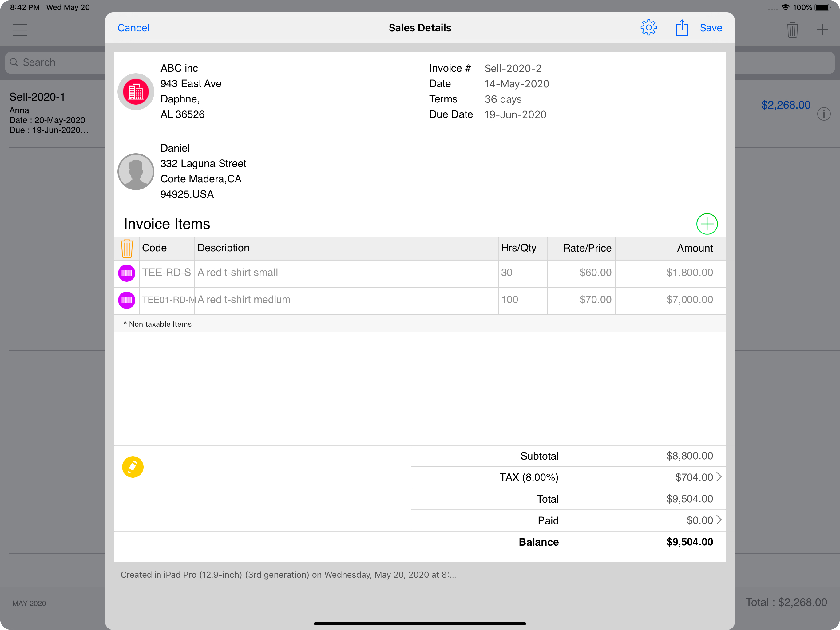Viewport: 840px width, 630px height.
Task: Select amount $7,000.00
Action: tap(670, 300)
